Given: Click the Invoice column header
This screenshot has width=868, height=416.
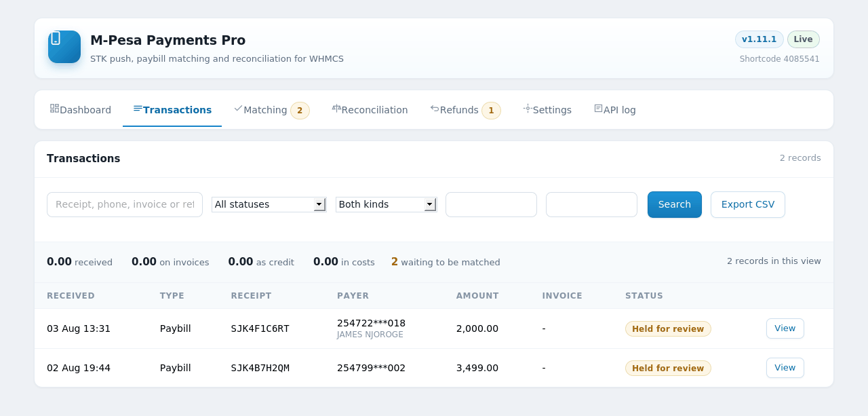Looking at the screenshot, I should coord(562,296).
